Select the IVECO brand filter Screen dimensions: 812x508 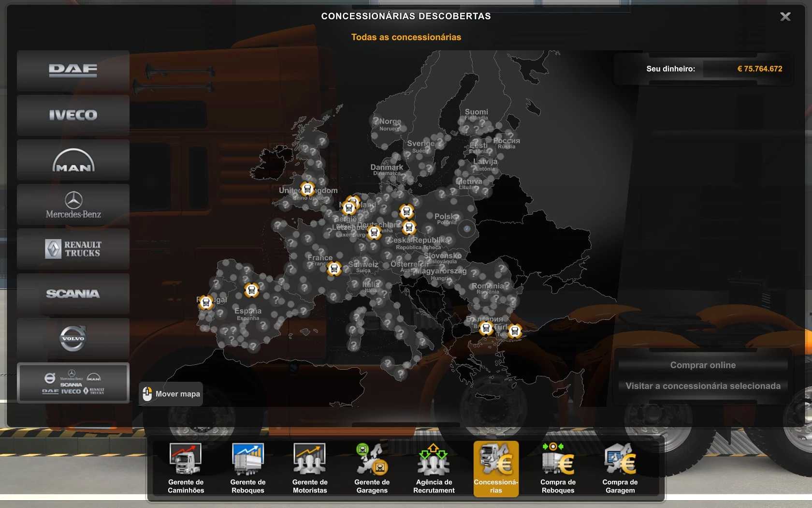pyautogui.click(x=73, y=115)
